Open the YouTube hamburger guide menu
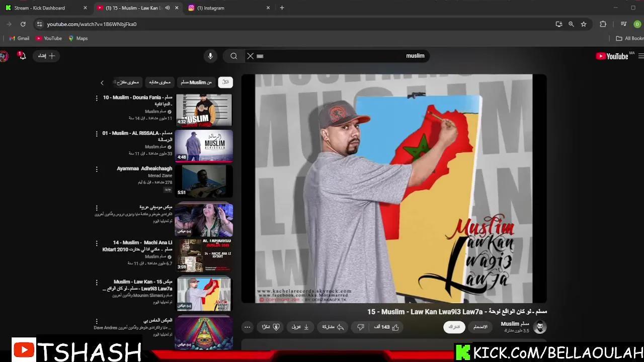644x362 pixels. coord(641,56)
